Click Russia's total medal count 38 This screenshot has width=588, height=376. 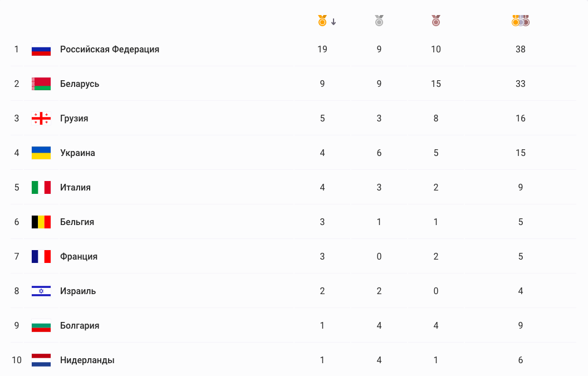521,50
